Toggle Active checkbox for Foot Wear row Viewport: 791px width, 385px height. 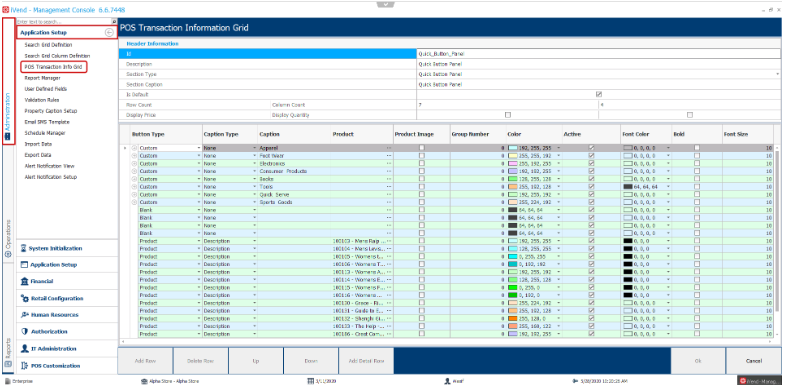(x=591, y=156)
